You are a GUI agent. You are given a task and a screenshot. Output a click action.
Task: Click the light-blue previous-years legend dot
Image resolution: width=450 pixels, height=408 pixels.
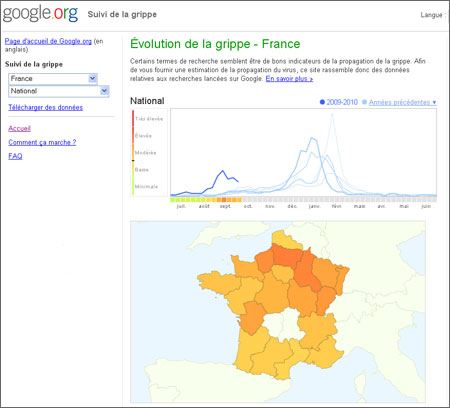click(x=364, y=102)
